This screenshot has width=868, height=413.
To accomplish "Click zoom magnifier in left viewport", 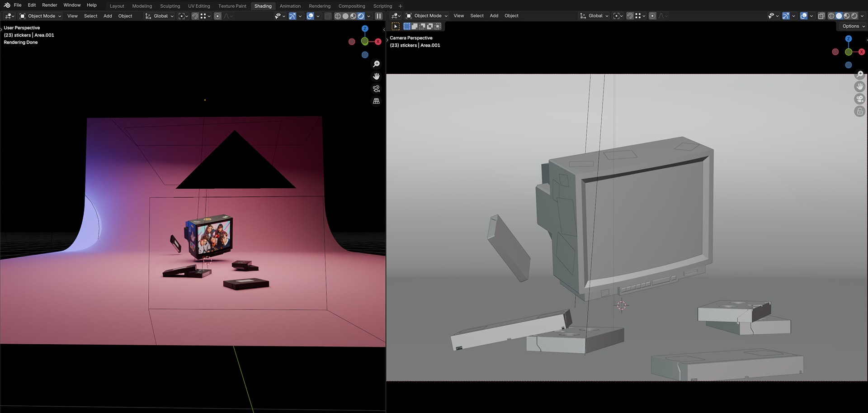I will [376, 64].
